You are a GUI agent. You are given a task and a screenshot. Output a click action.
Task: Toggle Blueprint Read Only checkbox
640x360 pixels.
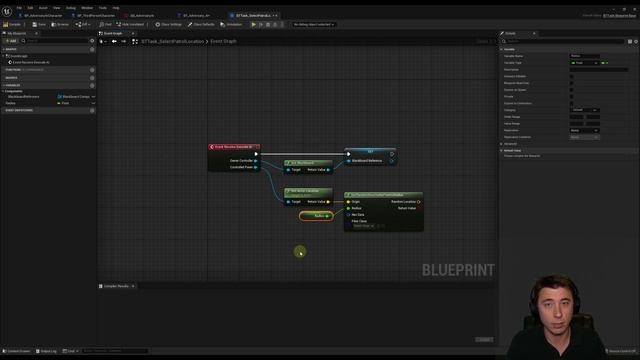571,83
